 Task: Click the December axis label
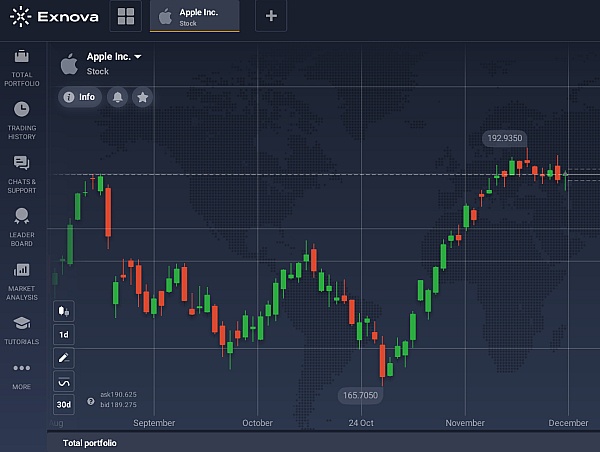tap(568, 423)
